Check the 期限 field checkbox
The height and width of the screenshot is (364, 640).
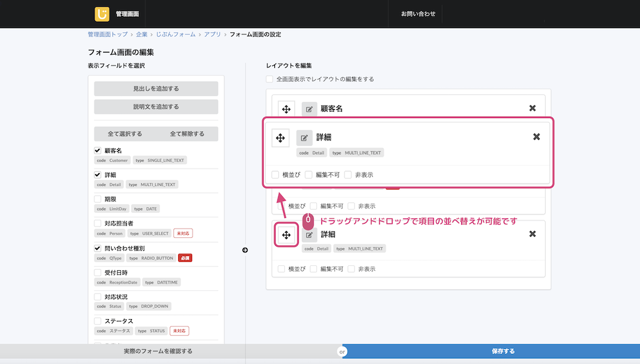pyautogui.click(x=97, y=199)
